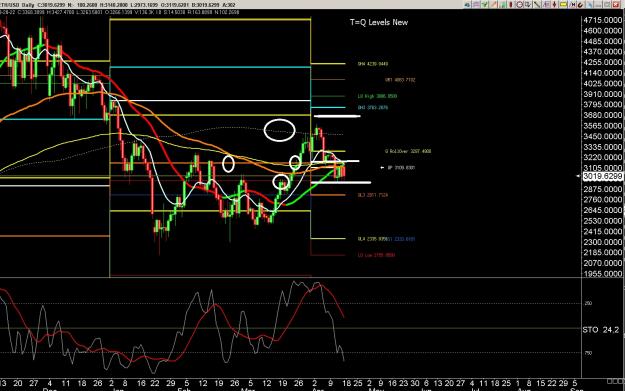625x391 pixels.
Task: Click the light blue icon before the grey buttons
Action: click(x=590, y=5)
